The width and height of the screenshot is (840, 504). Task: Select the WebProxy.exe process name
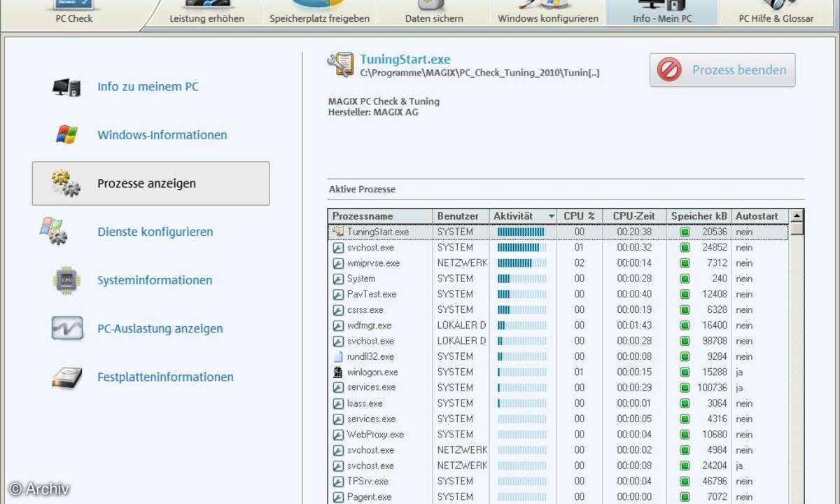pyautogui.click(x=375, y=435)
